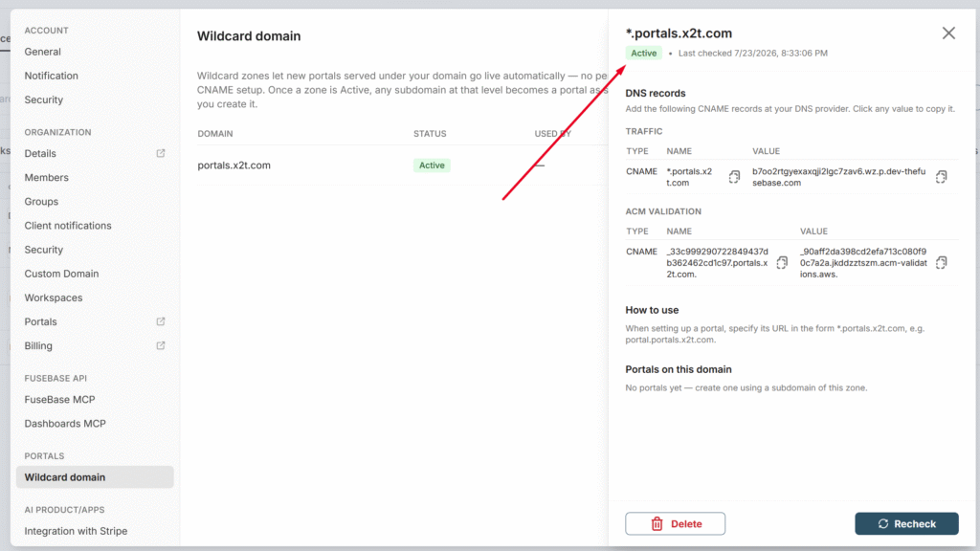Open General account settings

[x=42, y=52]
